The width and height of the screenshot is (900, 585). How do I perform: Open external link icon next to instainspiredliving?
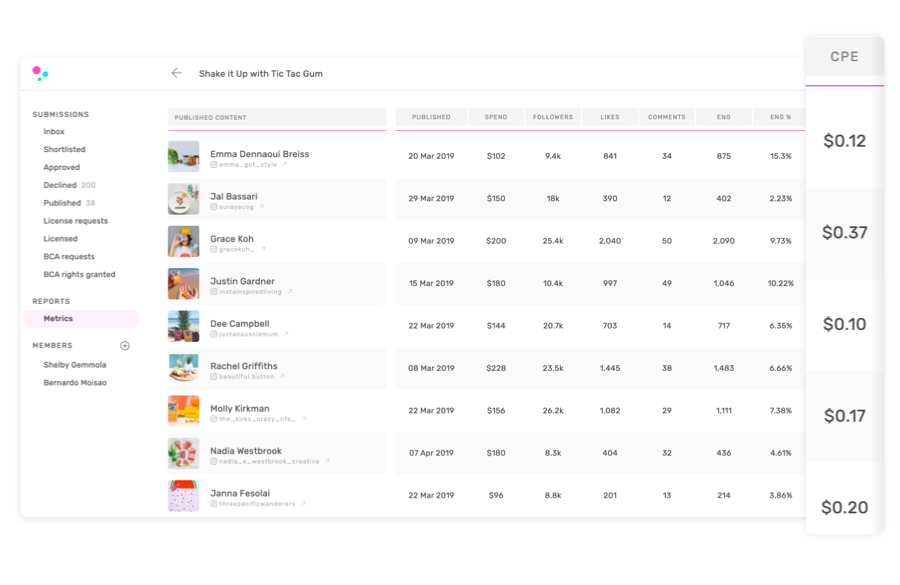pos(290,292)
